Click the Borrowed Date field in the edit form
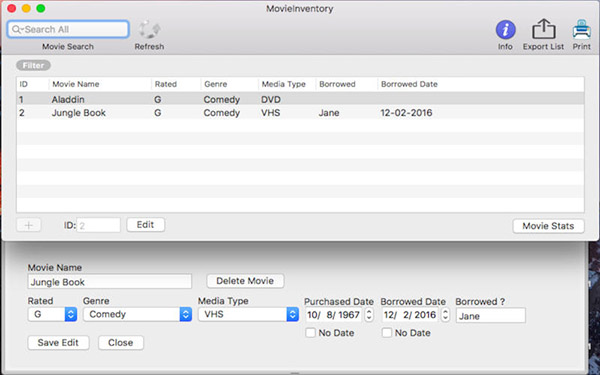 [410, 315]
